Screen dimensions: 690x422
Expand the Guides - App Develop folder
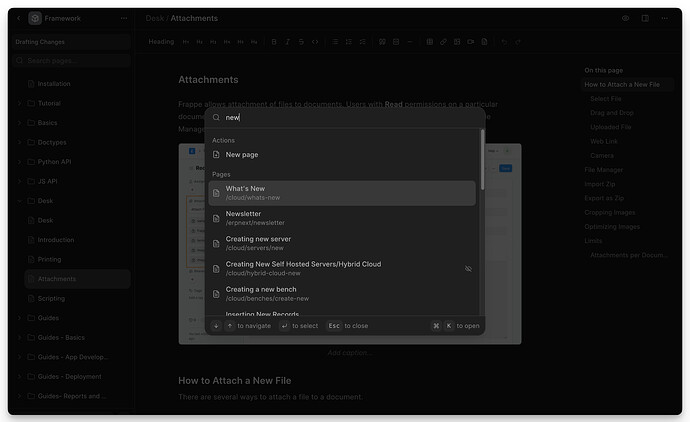pos(19,357)
